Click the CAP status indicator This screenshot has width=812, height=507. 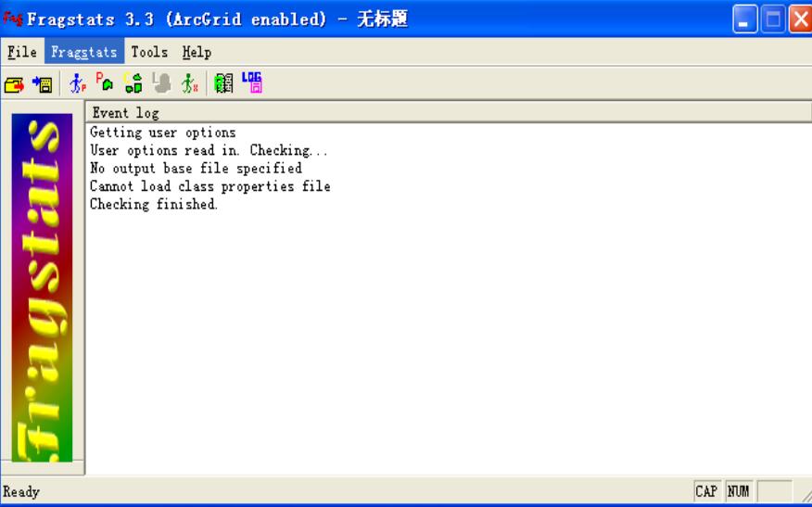[707, 491]
